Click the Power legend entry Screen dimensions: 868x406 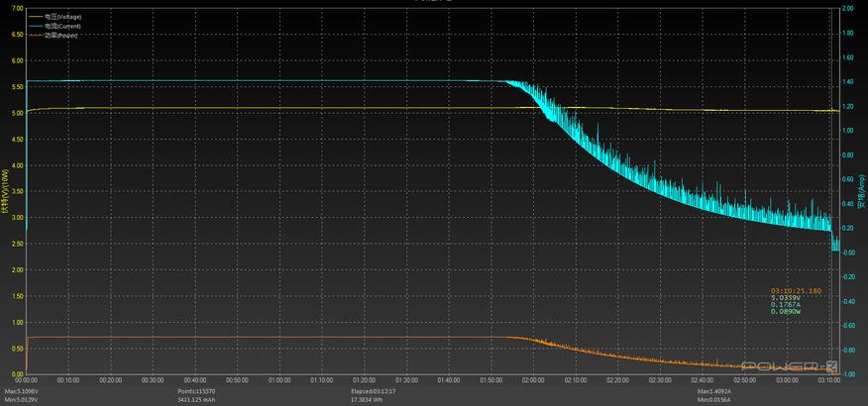[x=60, y=36]
